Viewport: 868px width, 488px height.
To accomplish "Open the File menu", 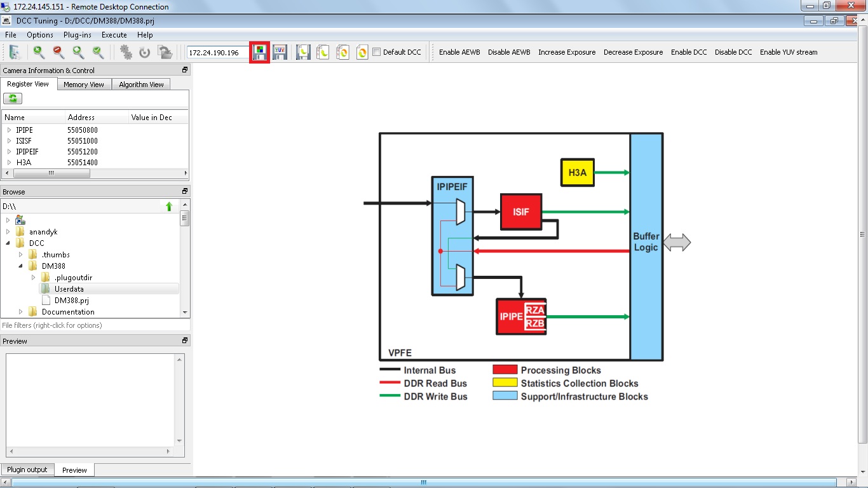I will point(11,35).
